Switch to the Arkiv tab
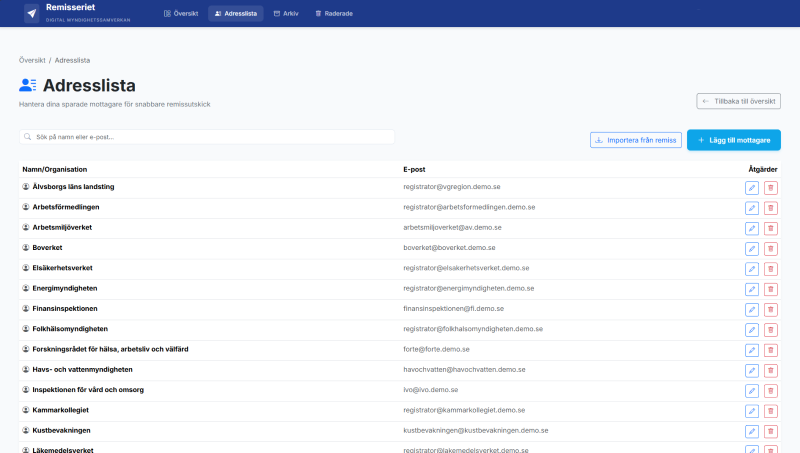 pos(285,14)
